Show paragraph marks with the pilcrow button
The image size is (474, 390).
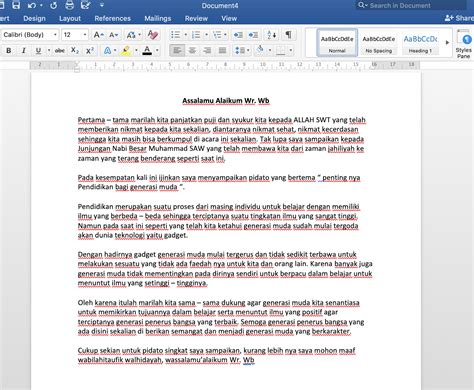click(x=288, y=35)
